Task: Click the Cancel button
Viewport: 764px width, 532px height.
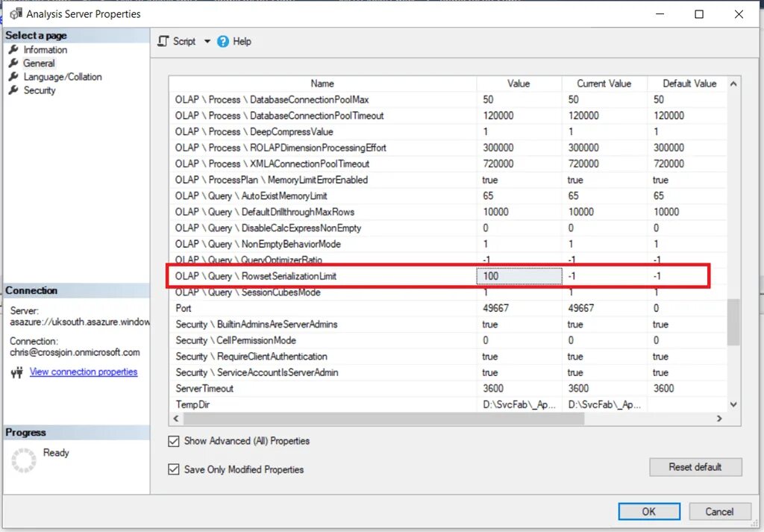Action: point(720,512)
